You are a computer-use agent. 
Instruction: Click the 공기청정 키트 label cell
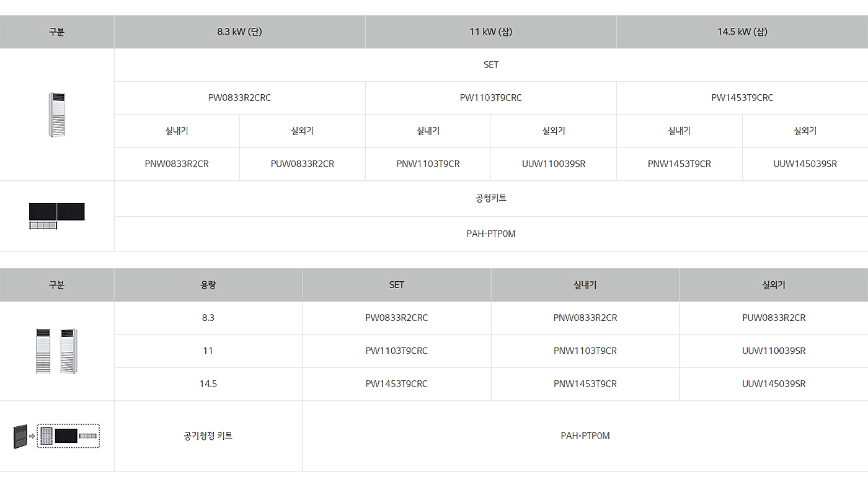tap(208, 436)
